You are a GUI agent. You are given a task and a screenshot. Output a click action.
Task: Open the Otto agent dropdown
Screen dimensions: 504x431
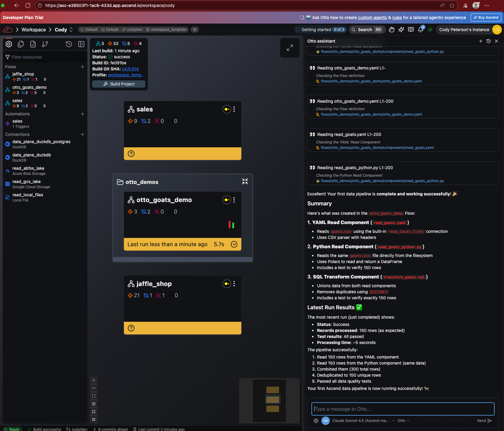[x=404, y=421]
